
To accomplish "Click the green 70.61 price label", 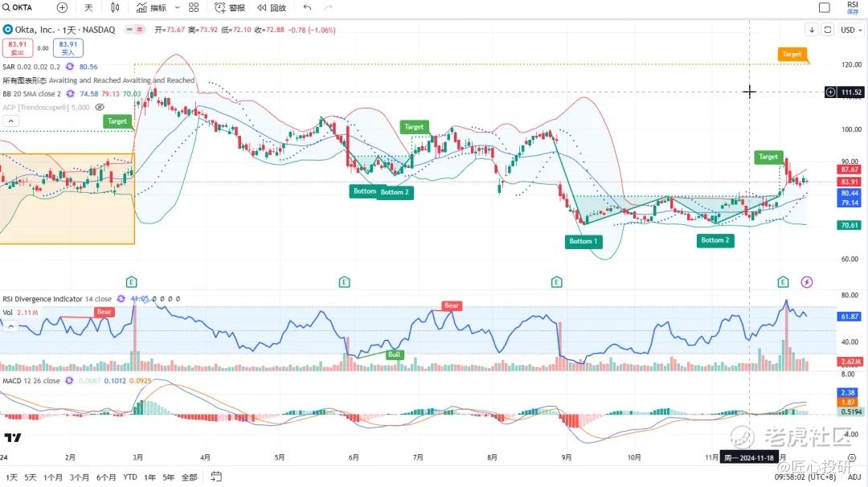I will [x=850, y=225].
